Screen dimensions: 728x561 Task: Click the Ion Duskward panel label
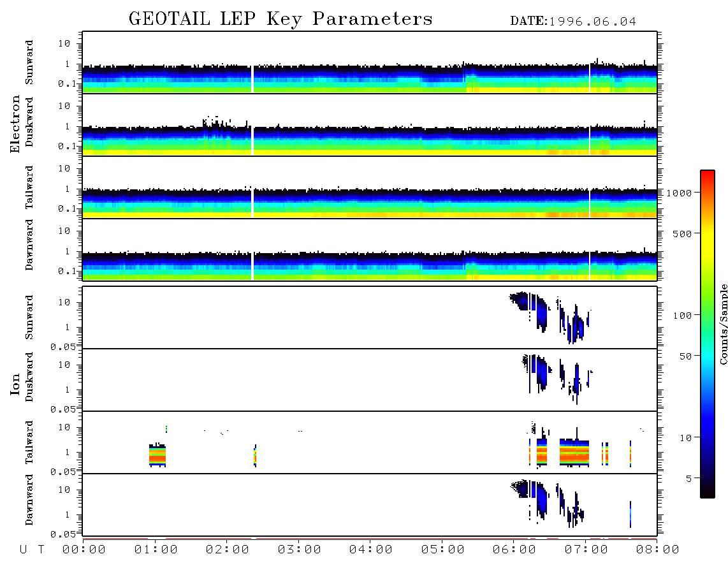click(x=29, y=377)
